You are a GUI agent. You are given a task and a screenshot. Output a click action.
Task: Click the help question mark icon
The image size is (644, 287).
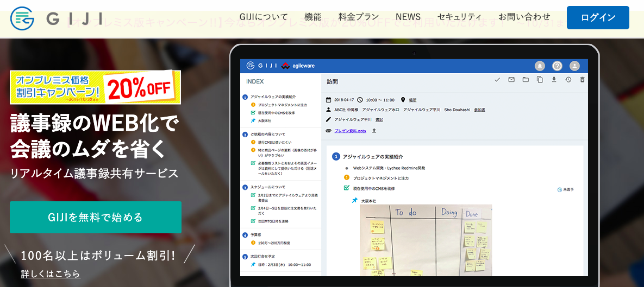click(x=557, y=66)
